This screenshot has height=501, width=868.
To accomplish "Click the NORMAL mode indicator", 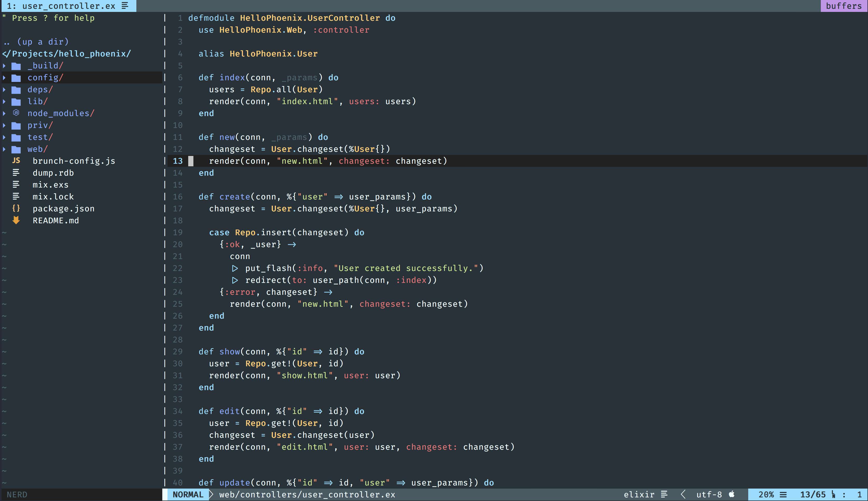I will click(188, 495).
